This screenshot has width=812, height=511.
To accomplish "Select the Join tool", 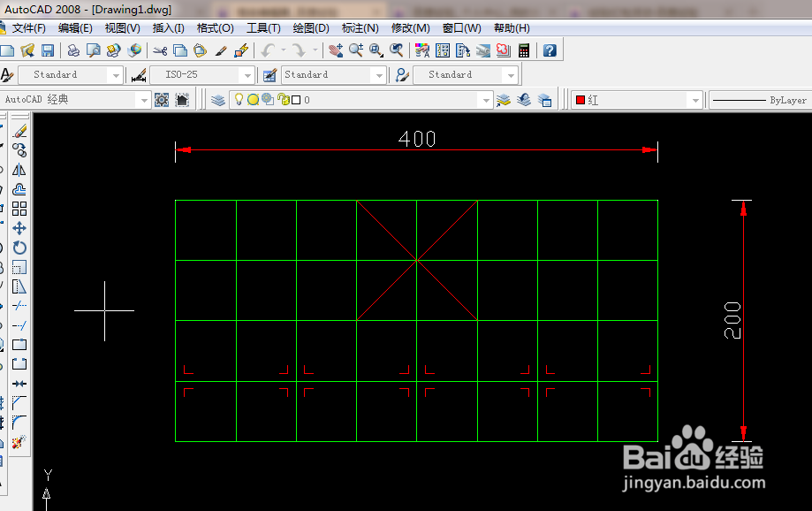I will coord(19,384).
